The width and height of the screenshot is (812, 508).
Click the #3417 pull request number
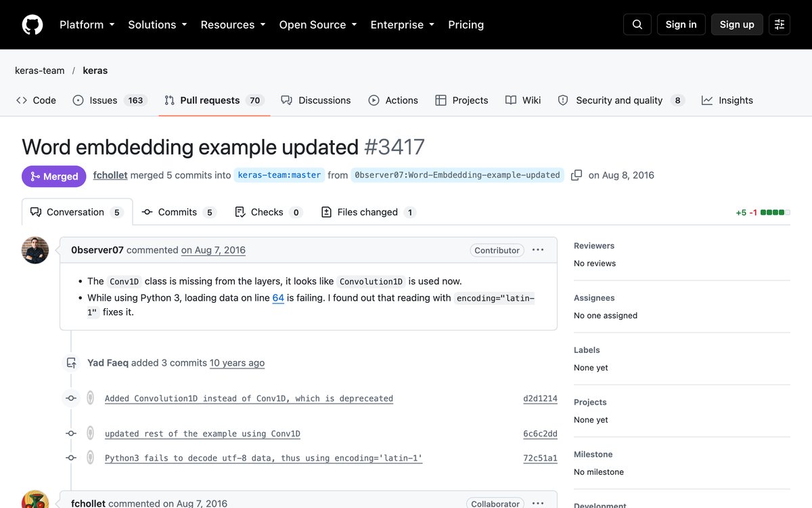394,147
